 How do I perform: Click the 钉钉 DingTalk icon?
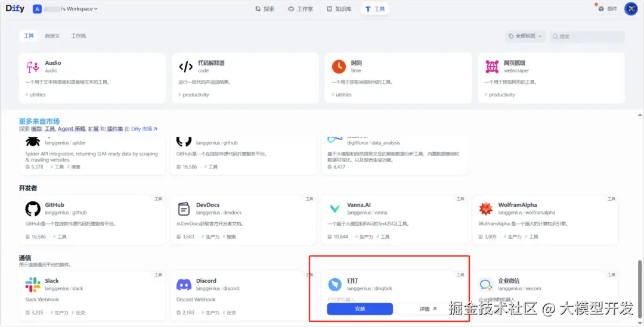click(x=335, y=285)
